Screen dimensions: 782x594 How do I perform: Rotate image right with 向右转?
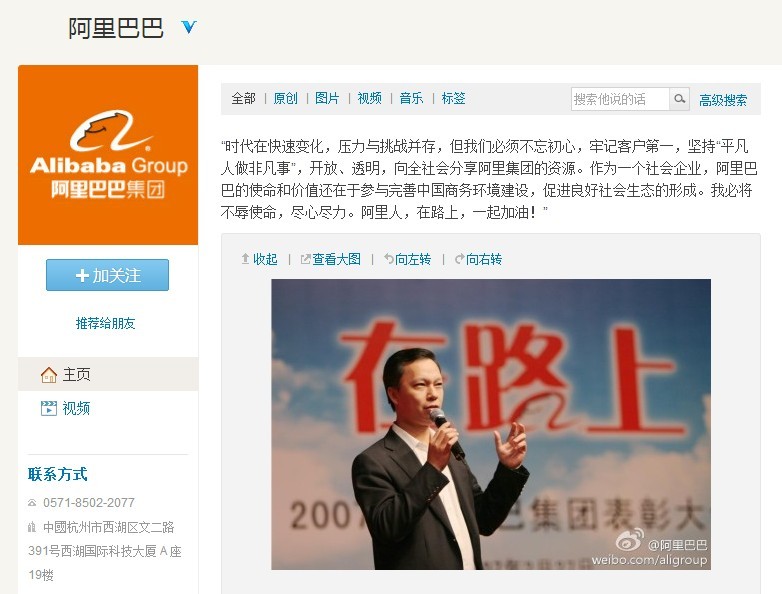[478, 259]
